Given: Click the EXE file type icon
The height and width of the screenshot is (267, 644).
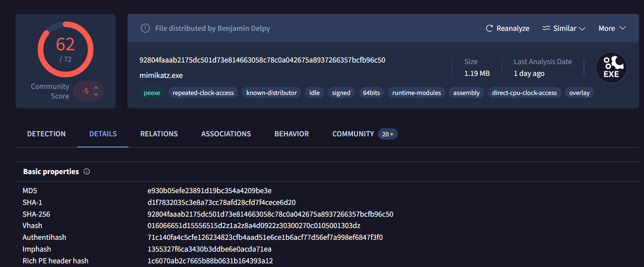Looking at the screenshot, I should coord(611,68).
